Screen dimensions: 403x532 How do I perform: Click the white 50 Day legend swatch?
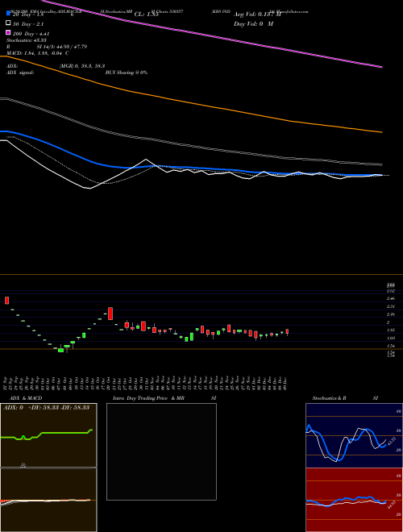(x=8, y=23)
